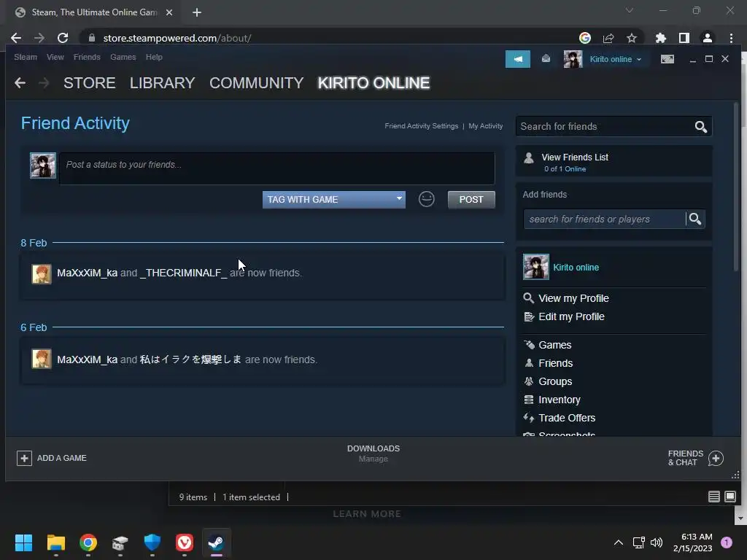Click the Japanese-named friend in 6 Feb entry

tap(190, 359)
